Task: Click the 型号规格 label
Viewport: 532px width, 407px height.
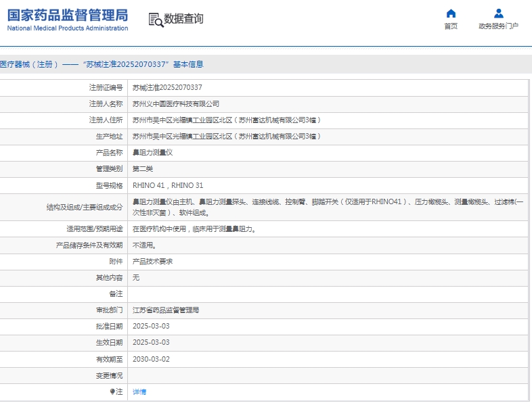Action: coord(109,186)
